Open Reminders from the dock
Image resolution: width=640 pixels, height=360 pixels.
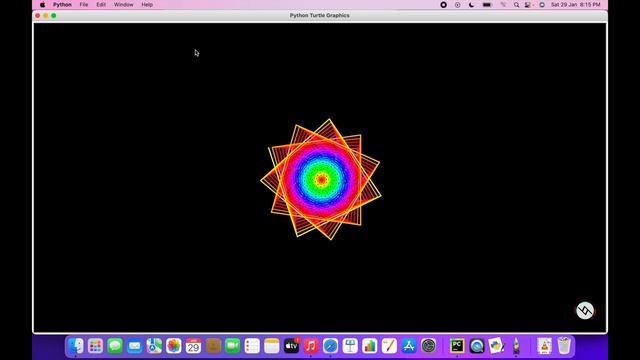pyautogui.click(x=252, y=346)
